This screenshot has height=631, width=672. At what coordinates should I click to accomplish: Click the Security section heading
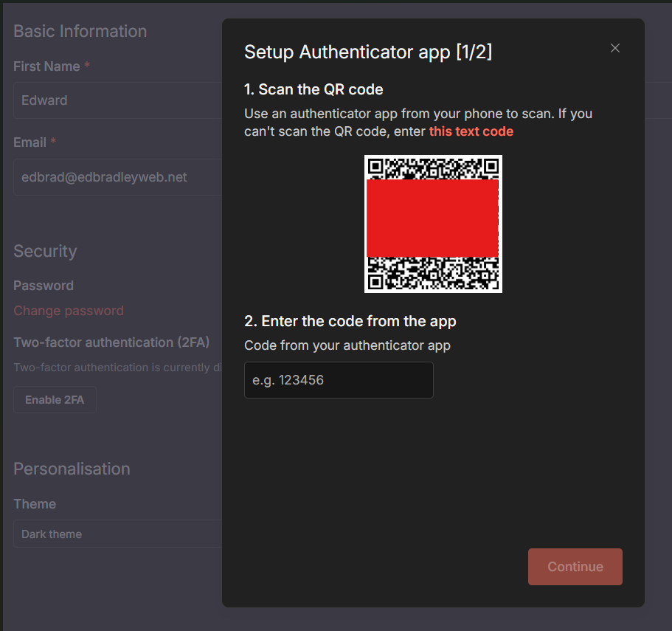45,251
